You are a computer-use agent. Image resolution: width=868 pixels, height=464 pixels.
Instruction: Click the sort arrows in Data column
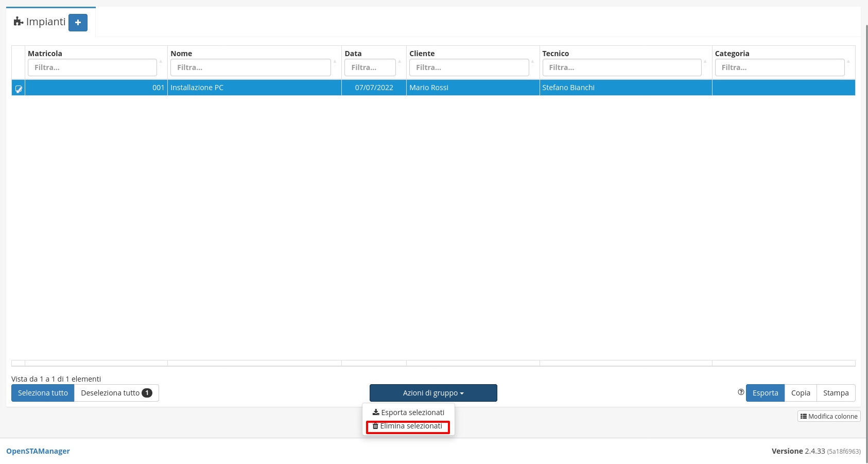[x=400, y=62]
